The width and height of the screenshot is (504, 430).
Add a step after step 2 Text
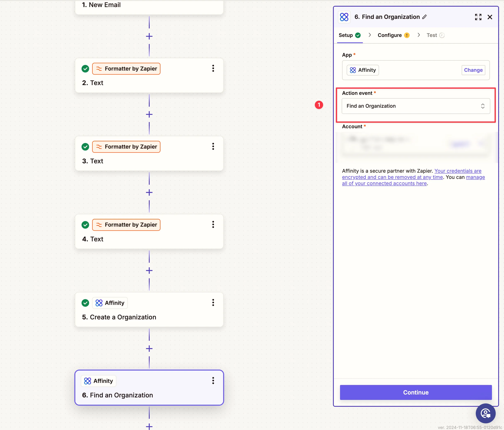(149, 115)
